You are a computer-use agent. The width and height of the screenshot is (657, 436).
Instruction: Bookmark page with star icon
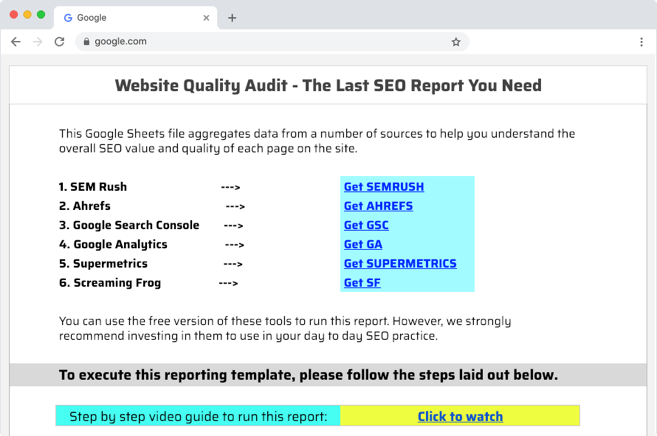pos(456,42)
